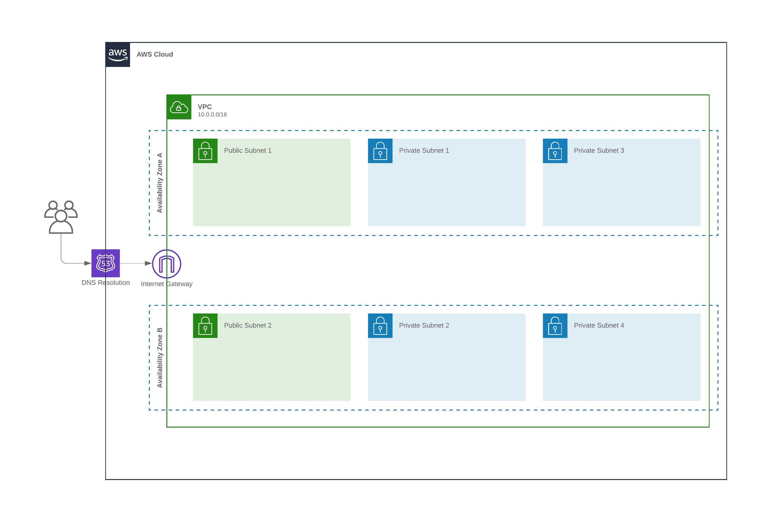Click the Internet Gateway label text

point(166,284)
